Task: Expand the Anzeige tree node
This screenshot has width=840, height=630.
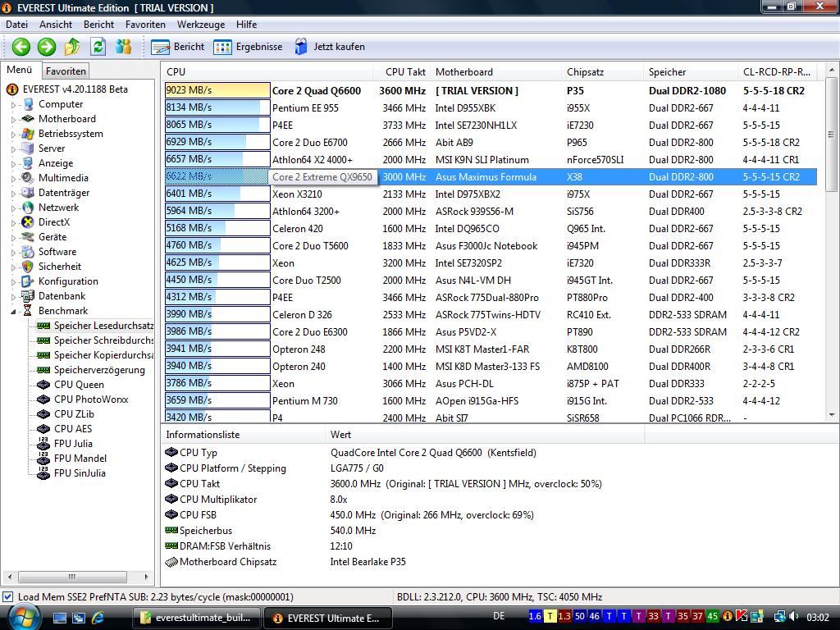Action: tap(13, 164)
